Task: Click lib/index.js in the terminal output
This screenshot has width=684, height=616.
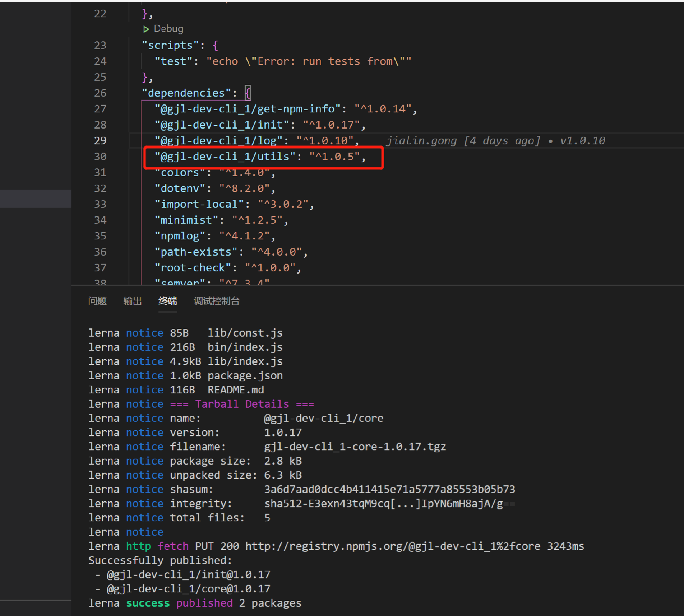Action: coord(245,361)
